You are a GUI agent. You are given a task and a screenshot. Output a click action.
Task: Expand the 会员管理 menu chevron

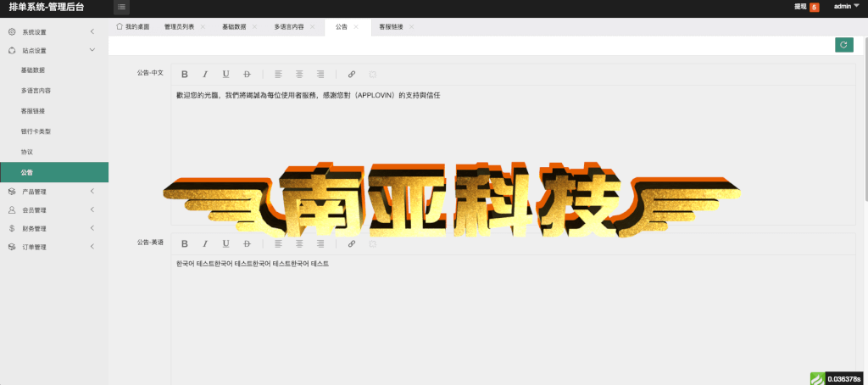92,209
